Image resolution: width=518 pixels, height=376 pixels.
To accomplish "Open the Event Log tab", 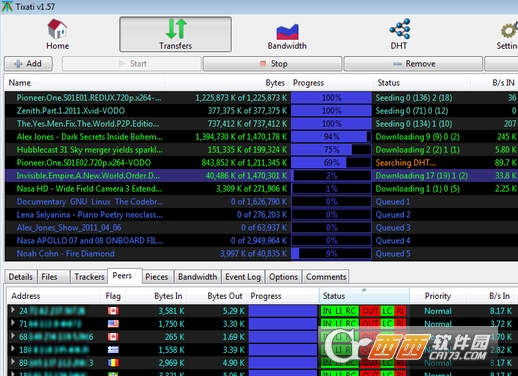I will pos(243,277).
